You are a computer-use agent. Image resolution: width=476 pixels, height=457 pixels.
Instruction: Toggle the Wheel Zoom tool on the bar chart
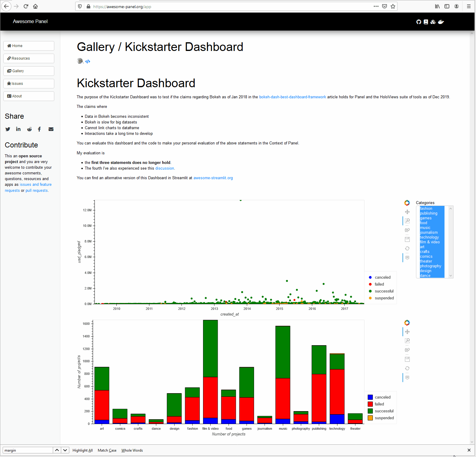click(407, 350)
